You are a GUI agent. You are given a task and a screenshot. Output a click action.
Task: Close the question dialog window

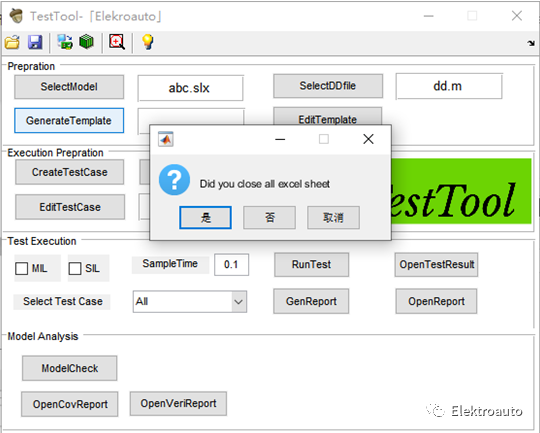[x=368, y=139]
